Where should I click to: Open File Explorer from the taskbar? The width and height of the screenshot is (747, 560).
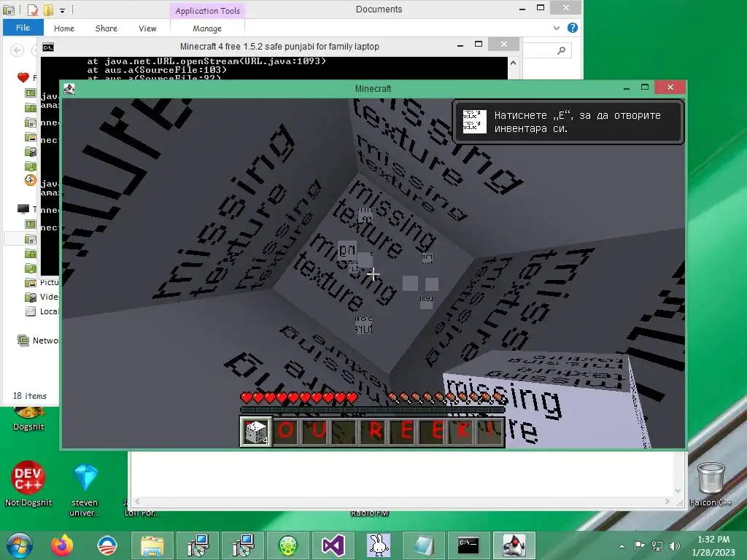pos(152,545)
